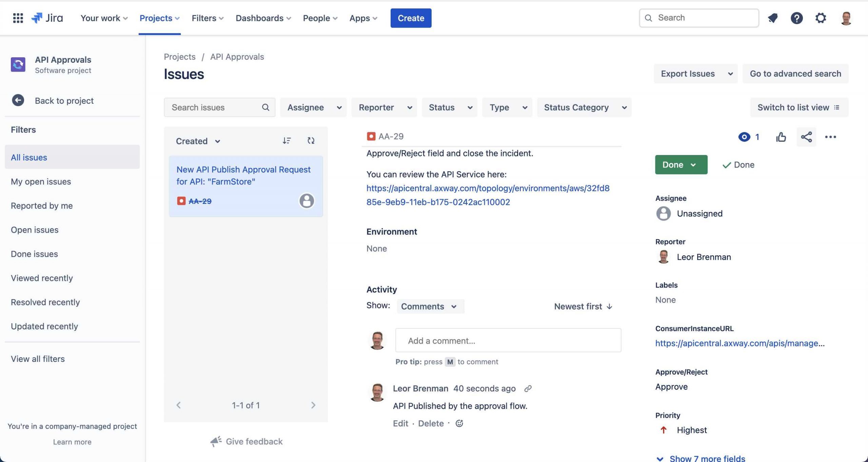The height and width of the screenshot is (462, 868).
Task: Click the magnifier in Search issues
Action: (265, 107)
